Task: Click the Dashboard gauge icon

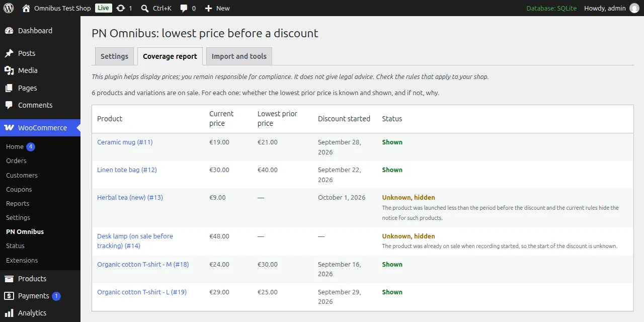Action: coord(9,31)
